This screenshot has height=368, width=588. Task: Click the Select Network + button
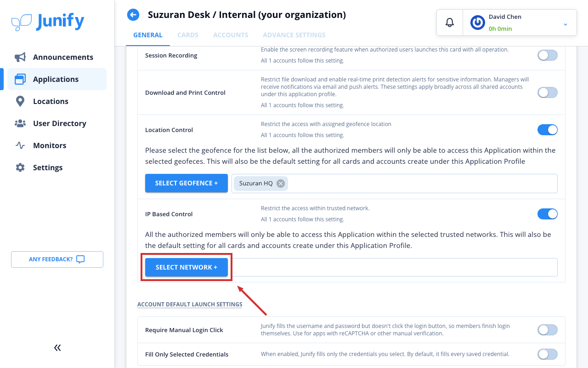coord(187,267)
